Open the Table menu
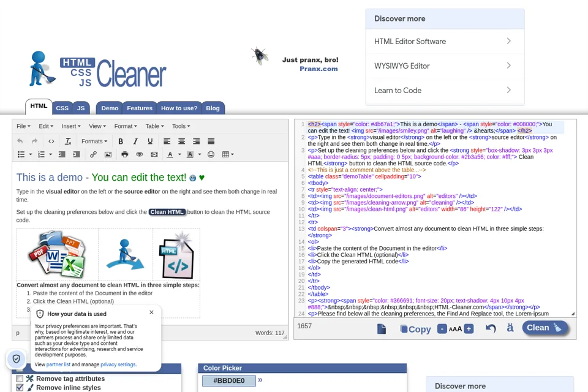 click(154, 126)
